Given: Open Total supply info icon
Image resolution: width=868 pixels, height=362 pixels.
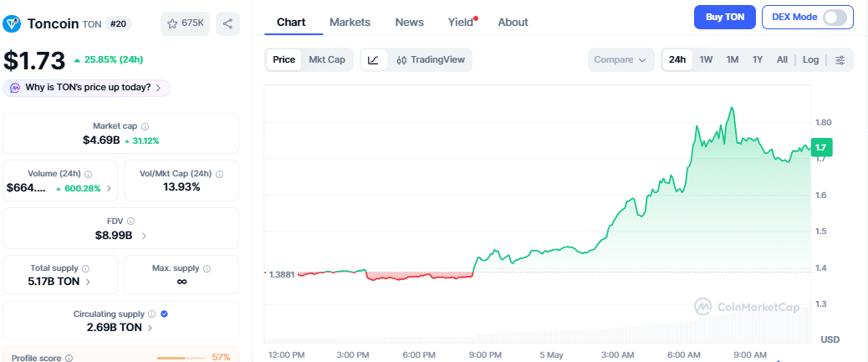Looking at the screenshot, I should tap(85, 268).
